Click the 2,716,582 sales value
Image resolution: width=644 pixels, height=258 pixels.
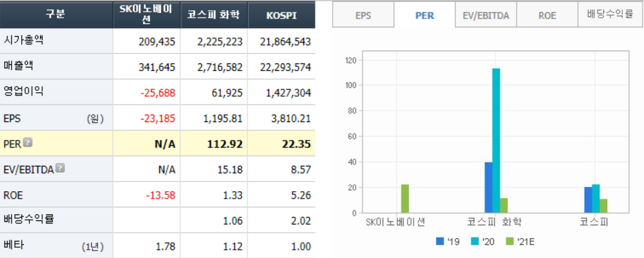(x=220, y=67)
